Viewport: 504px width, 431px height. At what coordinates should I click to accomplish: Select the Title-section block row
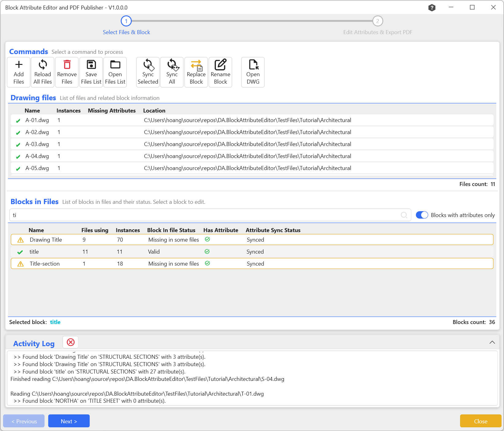[x=252, y=264]
